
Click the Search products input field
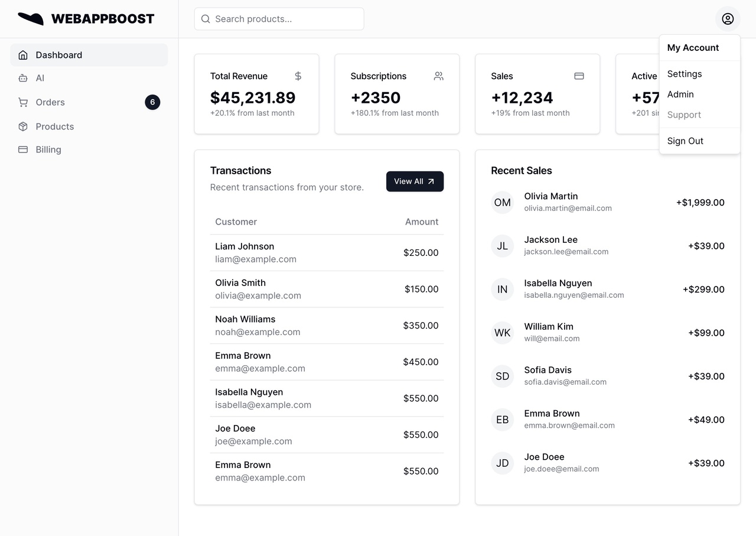click(x=279, y=18)
